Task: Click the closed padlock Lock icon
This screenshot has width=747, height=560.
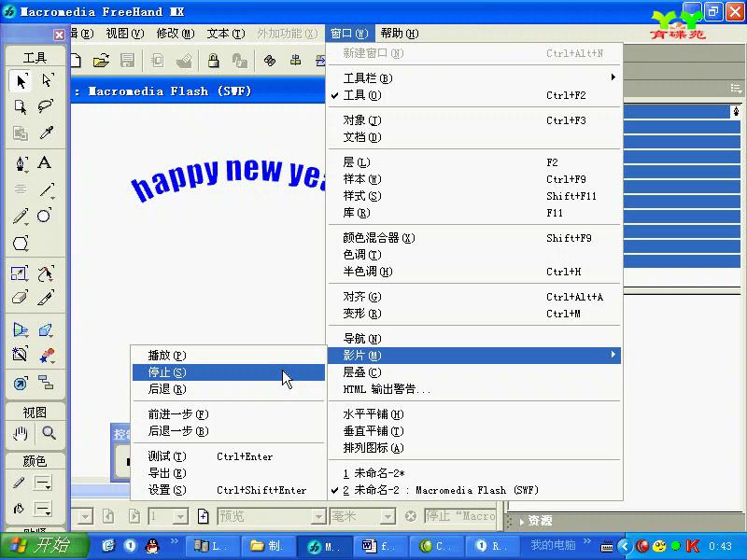Action: point(214,61)
